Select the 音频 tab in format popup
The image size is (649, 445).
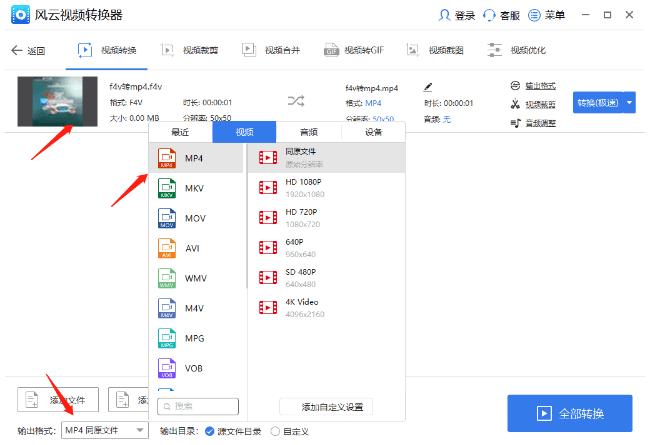pos(309,132)
